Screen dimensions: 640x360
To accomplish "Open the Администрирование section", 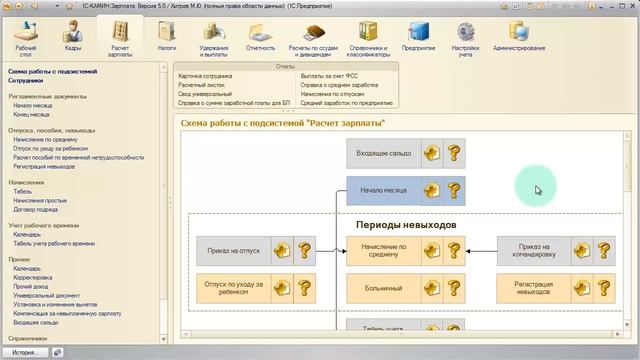I will tap(519, 36).
